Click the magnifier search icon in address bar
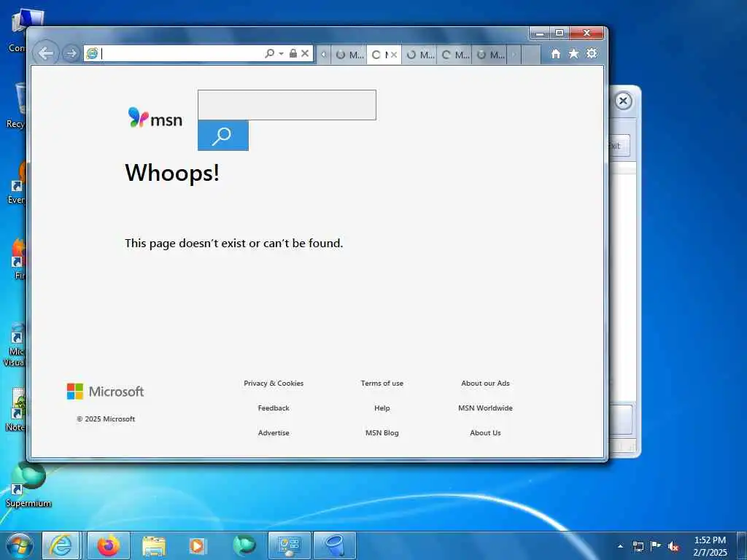The image size is (747, 560). pyautogui.click(x=270, y=54)
